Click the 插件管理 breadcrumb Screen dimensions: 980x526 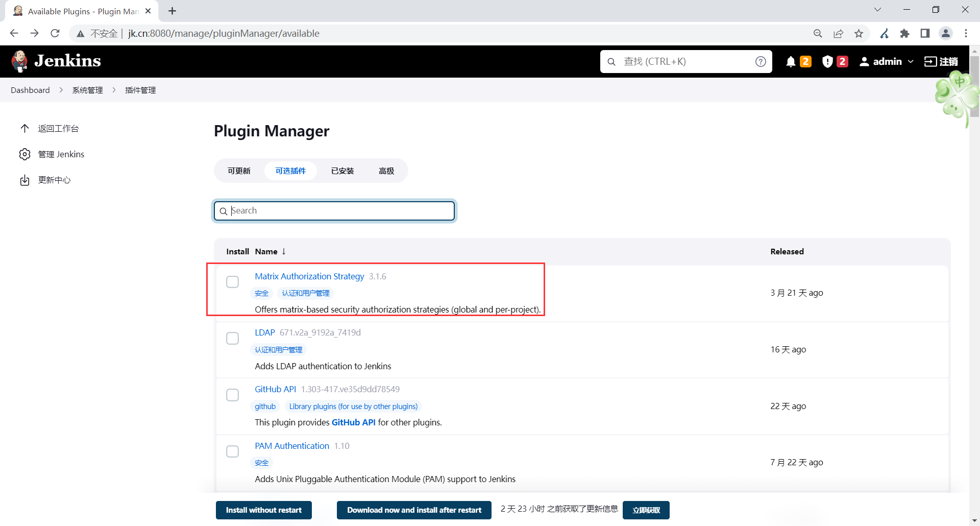coord(140,90)
